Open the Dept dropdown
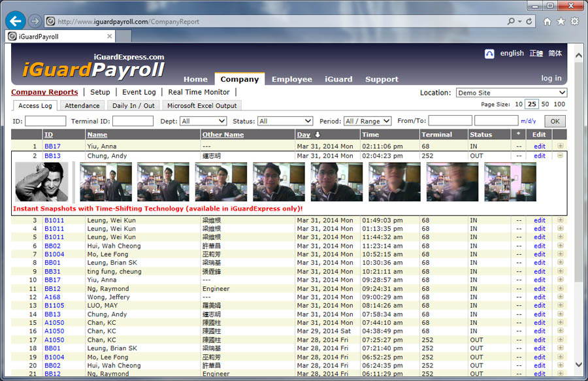 click(203, 121)
